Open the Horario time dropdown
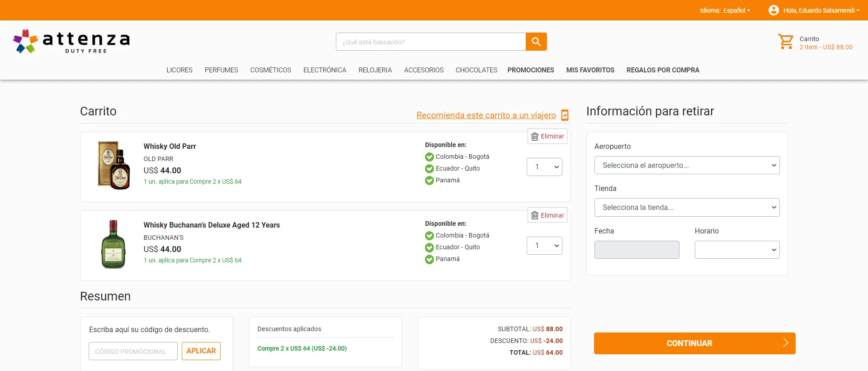The image size is (868, 371). (737, 250)
